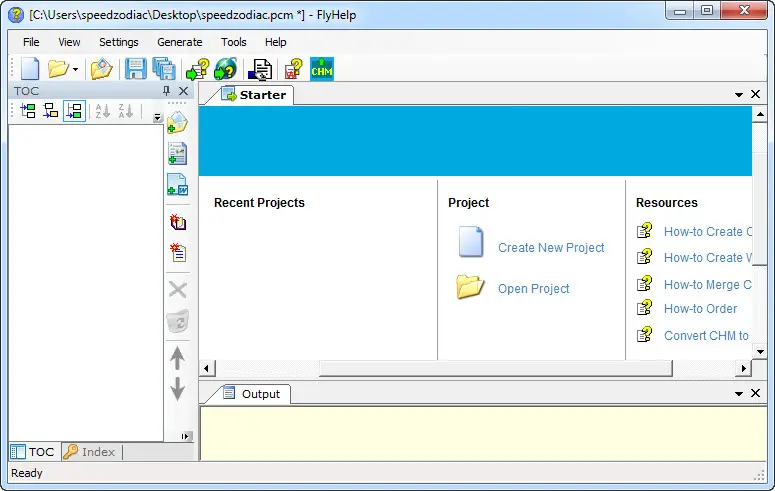Click the Open Project folder icon
775x491 pixels.
(470, 286)
